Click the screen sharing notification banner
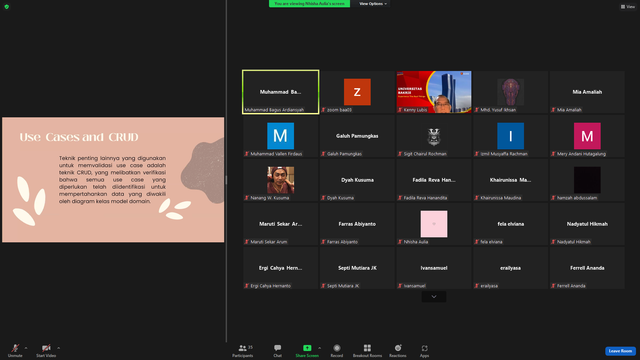Image resolution: width=640 pixels, height=360 pixels. [309, 4]
